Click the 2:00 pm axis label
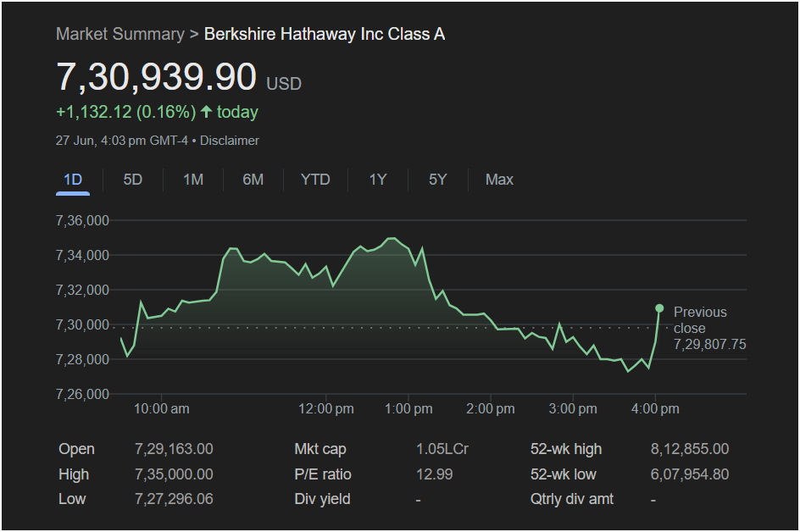800x532 pixels. coord(491,408)
